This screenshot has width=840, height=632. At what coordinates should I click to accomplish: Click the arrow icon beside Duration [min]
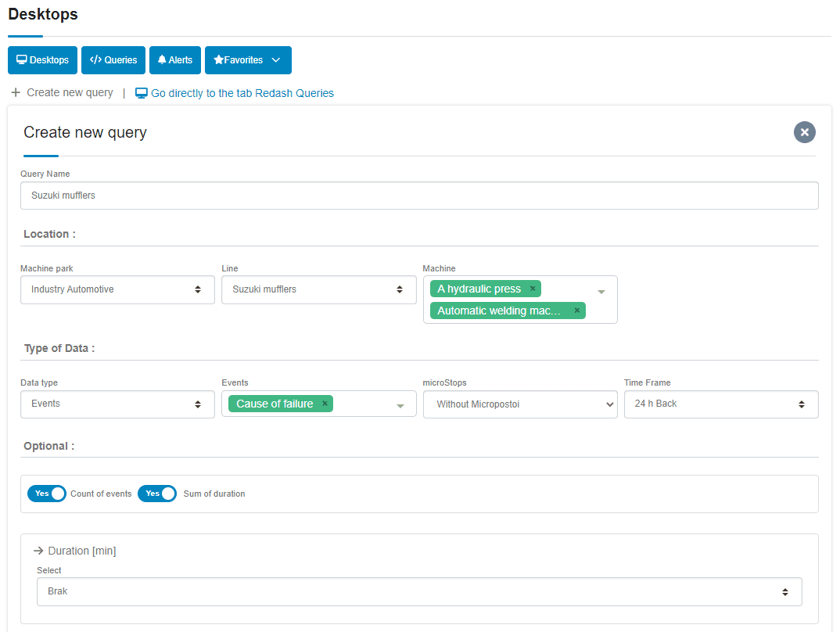(x=38, y=551)
